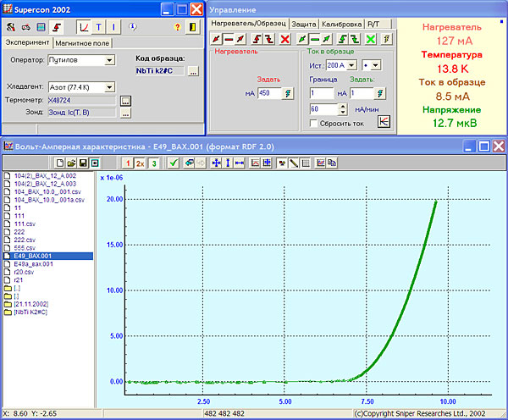Click the green checkmark icon in chart toolbar

point(174,163)
